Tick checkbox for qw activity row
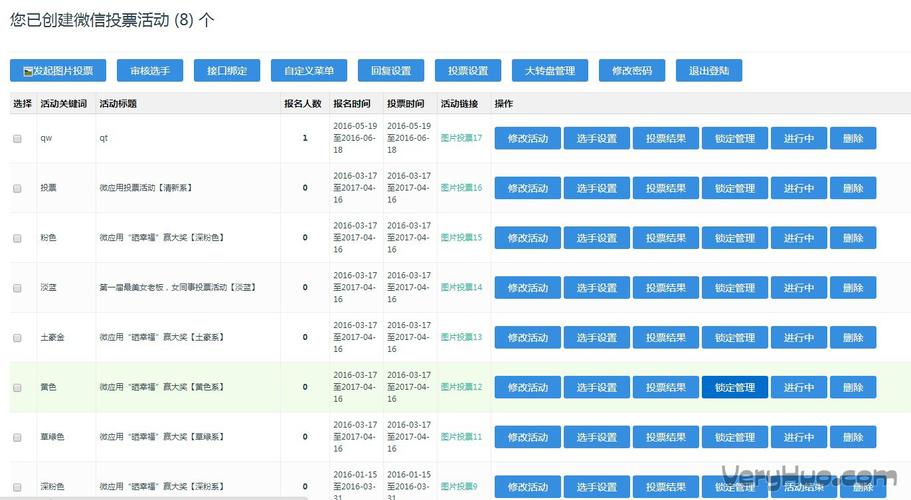Image resolution: width=911 pixels, height=500 pixels. point(17,139)
